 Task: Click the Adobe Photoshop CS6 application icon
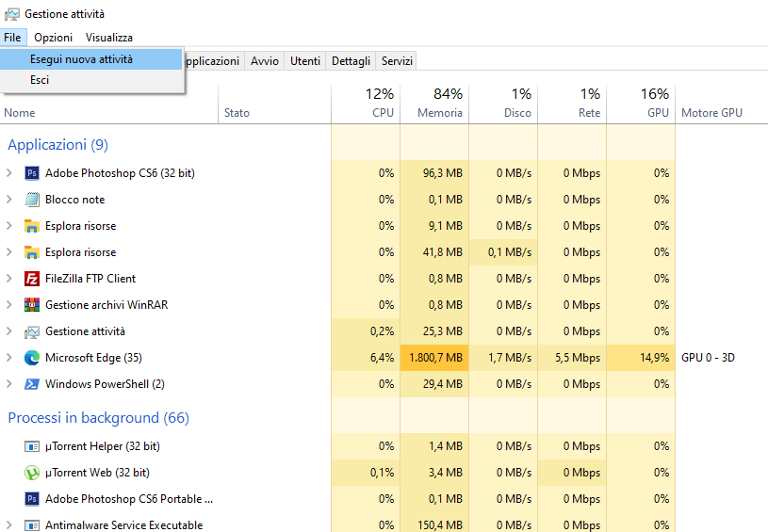click(x=32, y=173)
